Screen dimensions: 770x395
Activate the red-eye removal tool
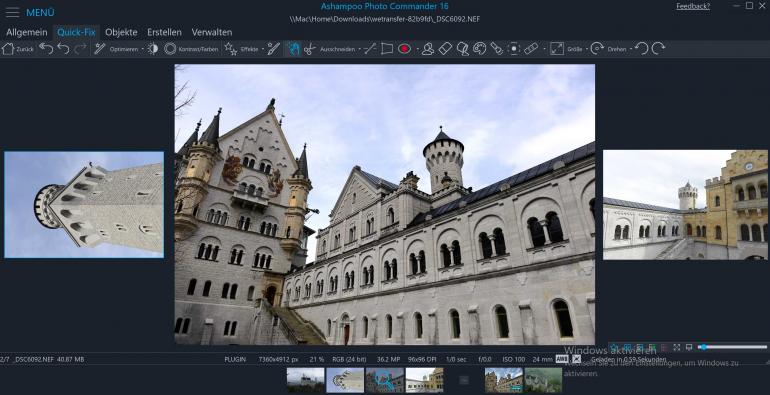404,49
